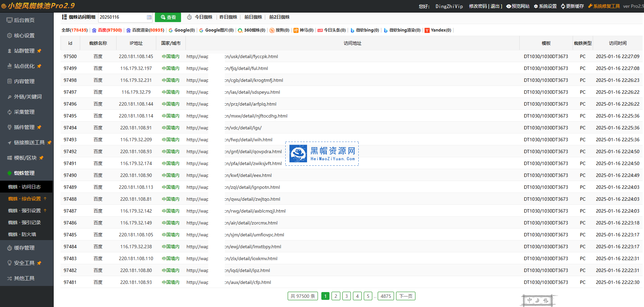Viewport: 644px width, 307px height.
Task: Click the 360 spider filter icon
Action: point(240,31)
